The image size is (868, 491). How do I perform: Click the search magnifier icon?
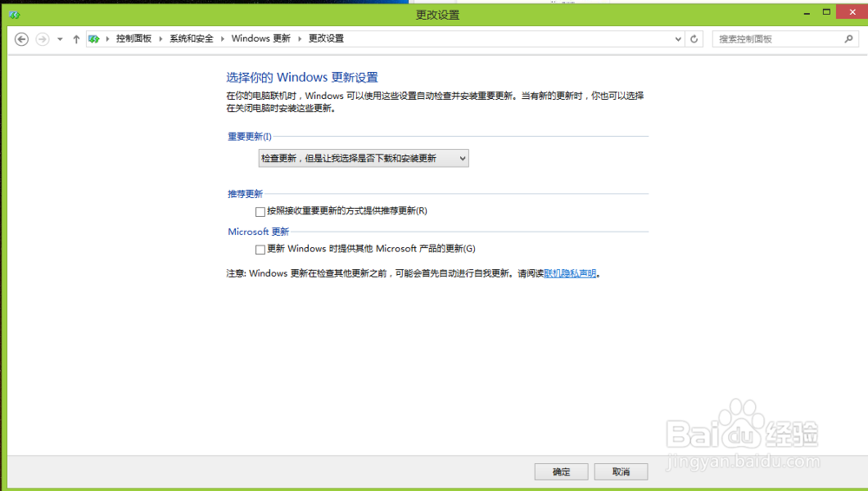[849, 39]
